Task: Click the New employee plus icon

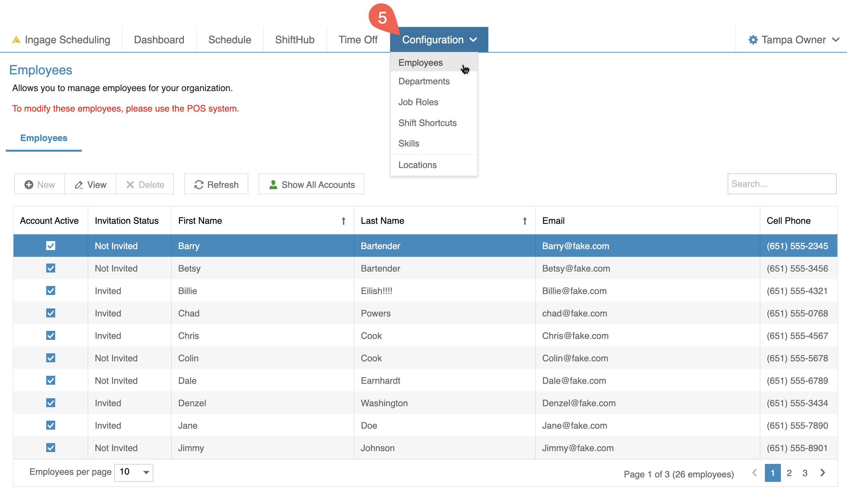Action: pos(29,184)
